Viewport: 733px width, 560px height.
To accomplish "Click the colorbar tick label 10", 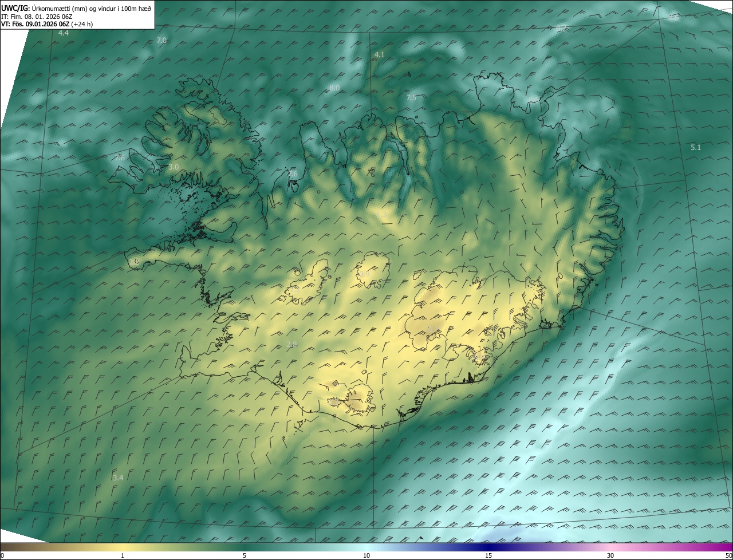I will (x=366, y=556).
